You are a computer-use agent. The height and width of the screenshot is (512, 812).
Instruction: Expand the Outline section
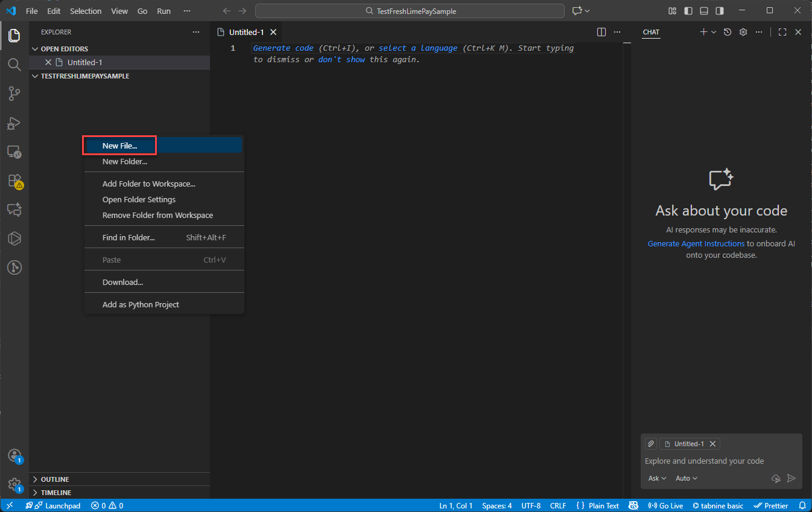click(54, 479)
